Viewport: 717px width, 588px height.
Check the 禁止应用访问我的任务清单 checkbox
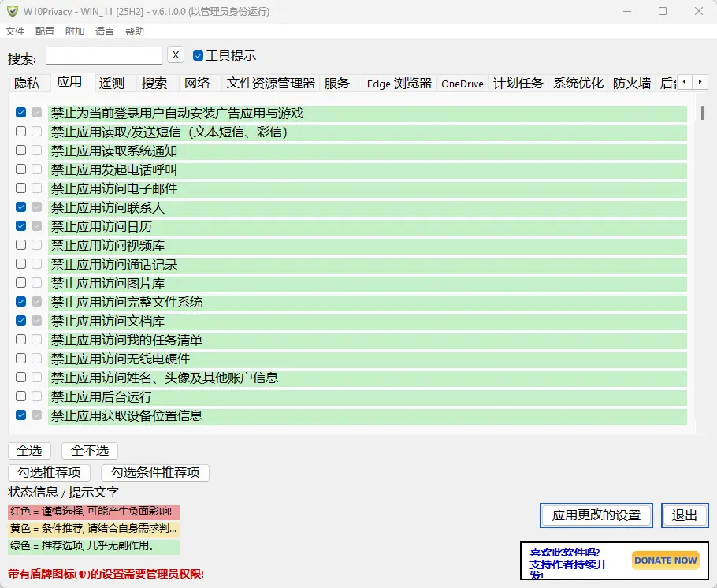(x=20, y=340)
